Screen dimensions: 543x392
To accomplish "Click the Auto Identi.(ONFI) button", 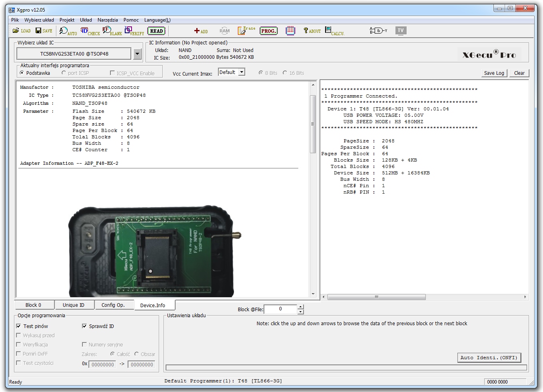I will pos(489,358).
